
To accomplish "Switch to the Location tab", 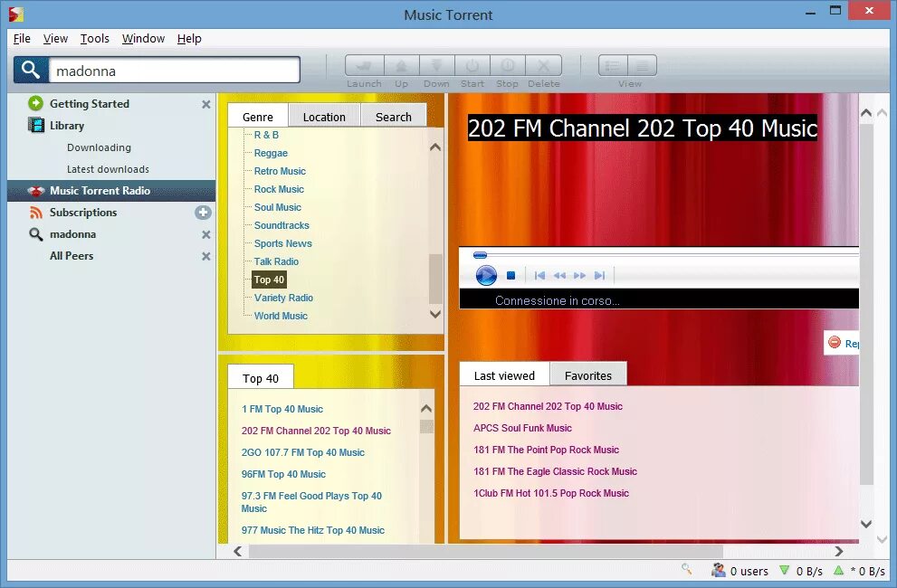I will (x=324, y=116).
